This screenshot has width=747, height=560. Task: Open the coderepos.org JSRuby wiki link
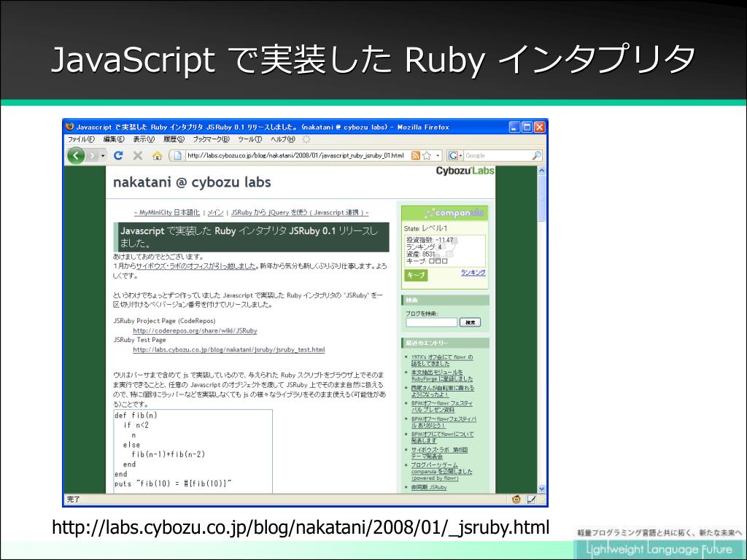point(195,330)
